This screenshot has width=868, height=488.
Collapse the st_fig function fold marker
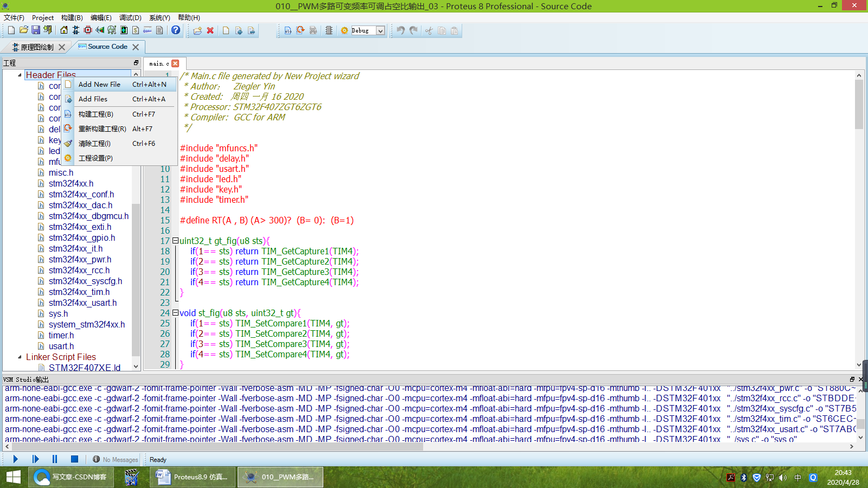pyautogui.click(x=175, y=313)
